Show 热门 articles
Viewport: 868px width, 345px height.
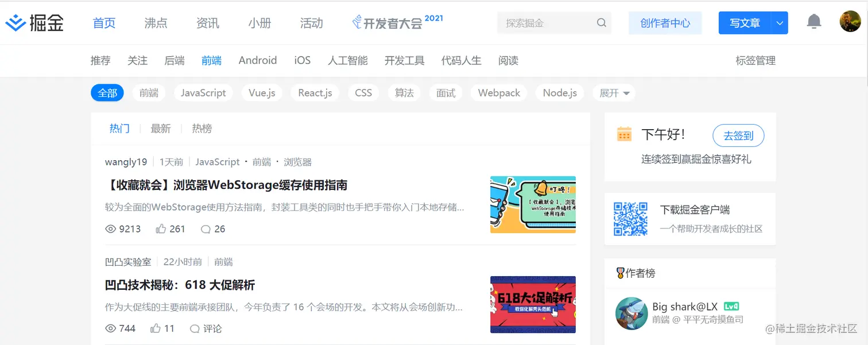(x=119, y=129)
